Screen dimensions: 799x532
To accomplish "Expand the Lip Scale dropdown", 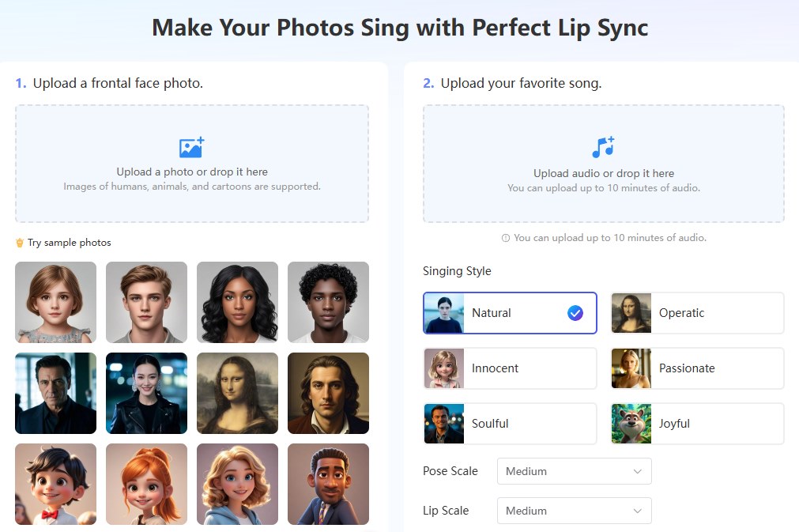I will 574,511.
